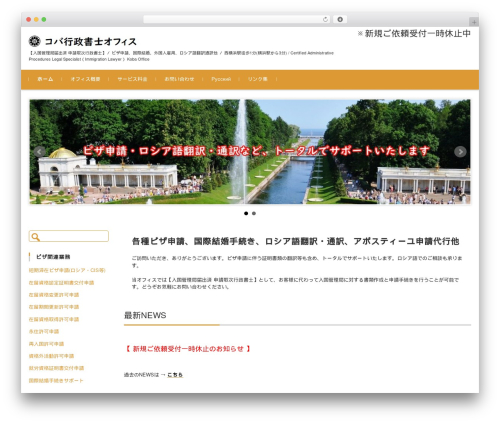
Task: Open 短期滞在ビザ申請(ロシア・CIS等) link
Action: [x=67, y=270]
